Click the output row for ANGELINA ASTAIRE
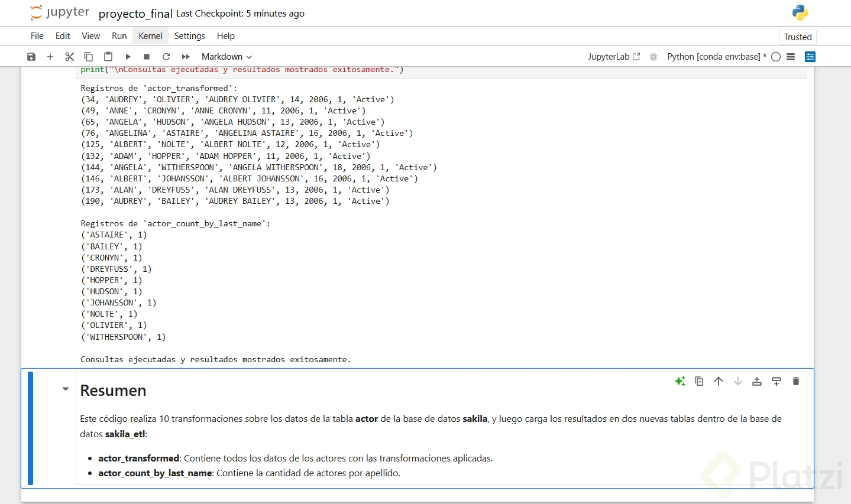 coord(247,134)
